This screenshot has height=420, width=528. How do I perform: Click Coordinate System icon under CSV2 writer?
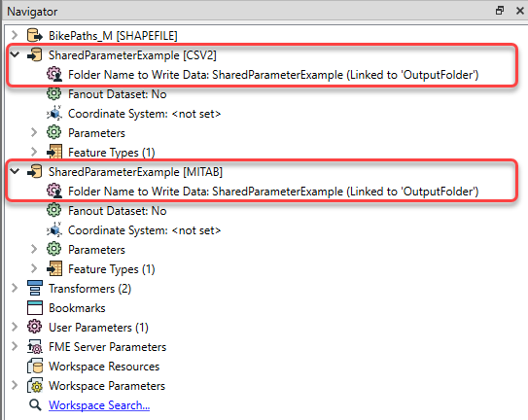click(x=54, y=113)
